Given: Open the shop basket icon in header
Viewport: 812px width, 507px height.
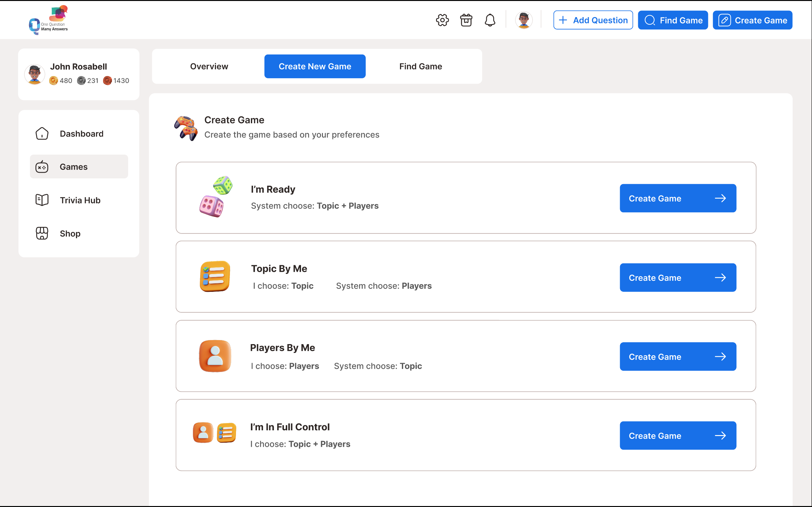Looking at the screenshot, I should tap(466, 20).
